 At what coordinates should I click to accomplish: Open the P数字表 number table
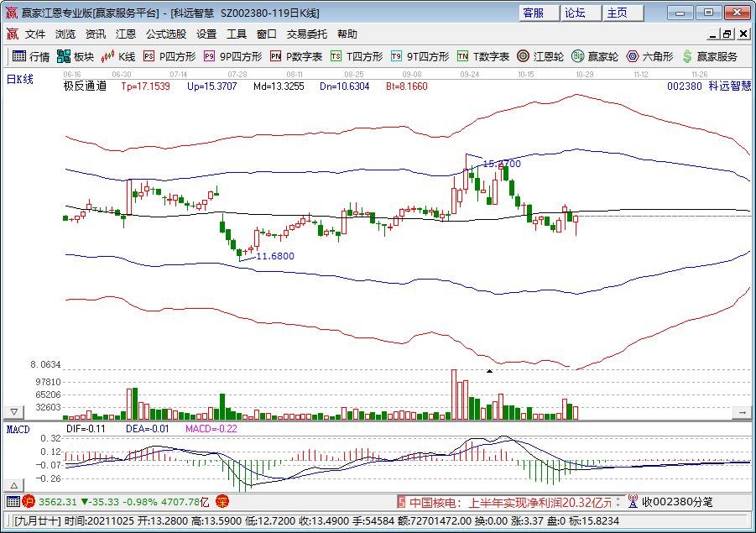(x=296, y=56)
